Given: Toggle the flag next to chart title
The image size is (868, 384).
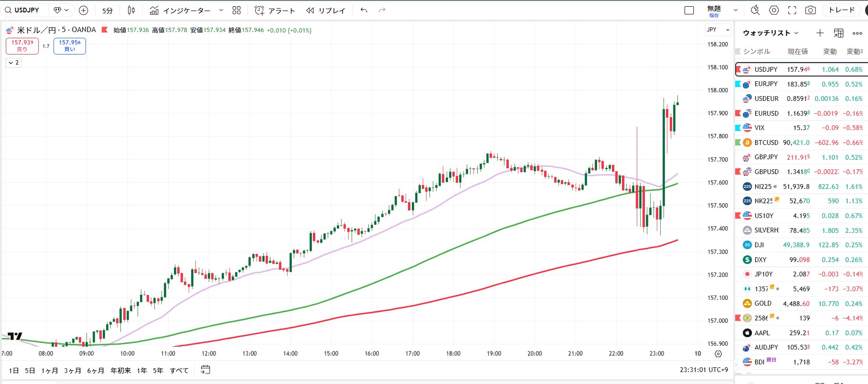Looking at the screenshot, I should point(105,30).
